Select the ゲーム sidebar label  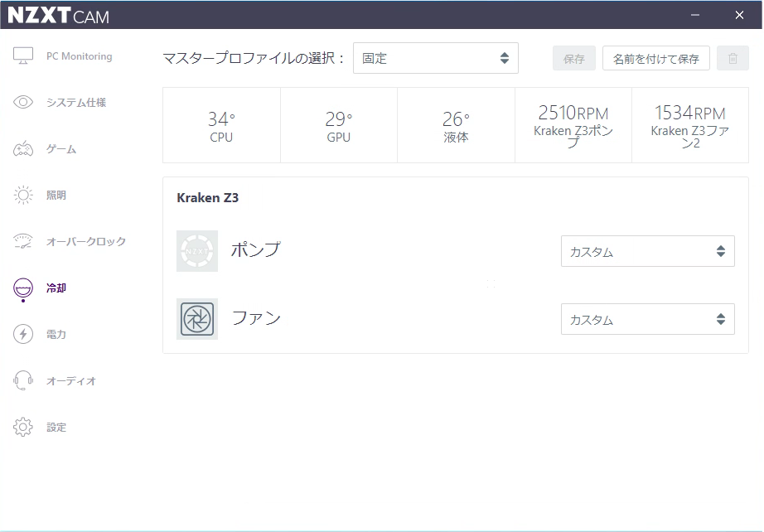[61, 149]
